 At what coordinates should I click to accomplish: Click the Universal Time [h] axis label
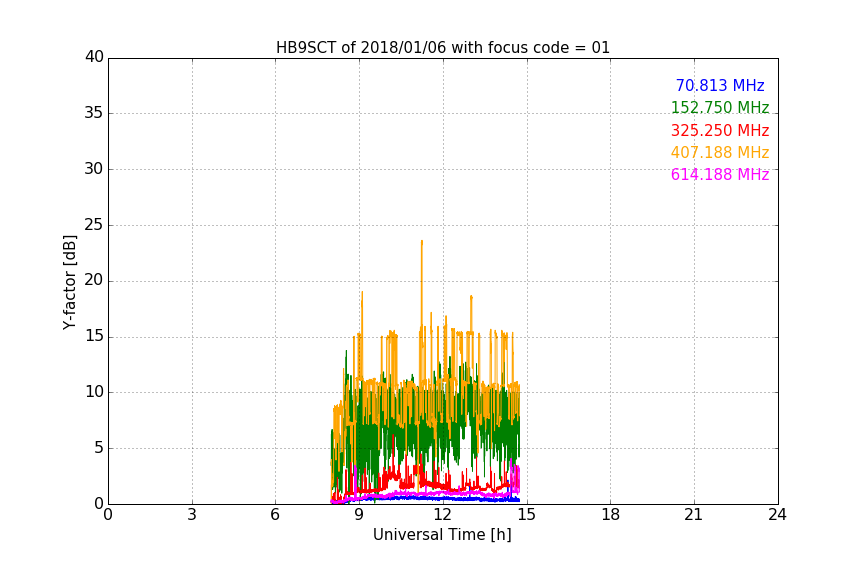(442, 535)
